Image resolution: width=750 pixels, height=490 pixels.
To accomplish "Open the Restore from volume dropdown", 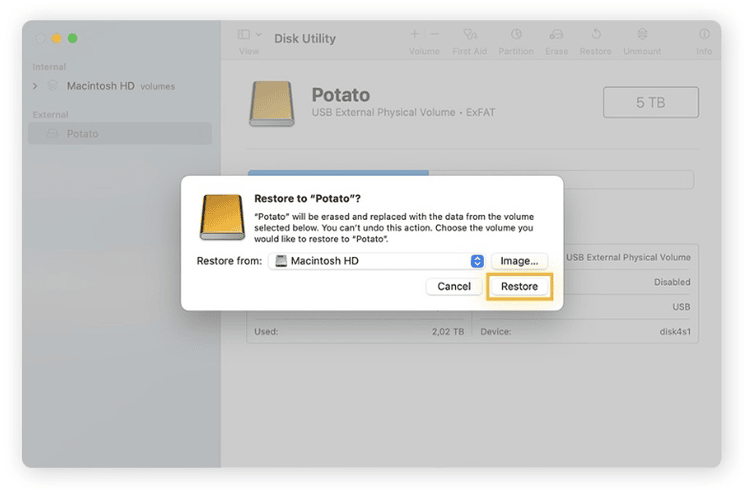I will [x=377, y=261].
